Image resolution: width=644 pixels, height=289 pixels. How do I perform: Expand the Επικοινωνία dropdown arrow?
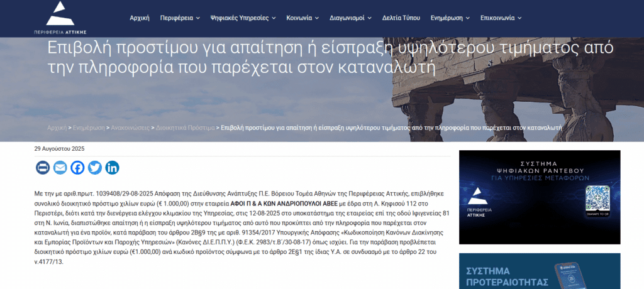click(x=519, y=18)
